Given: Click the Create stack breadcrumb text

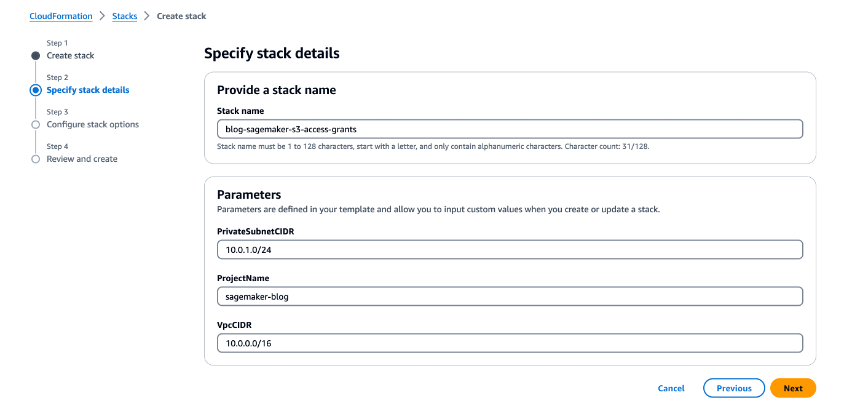Looking at the screenshot, I should click(181, 16).
